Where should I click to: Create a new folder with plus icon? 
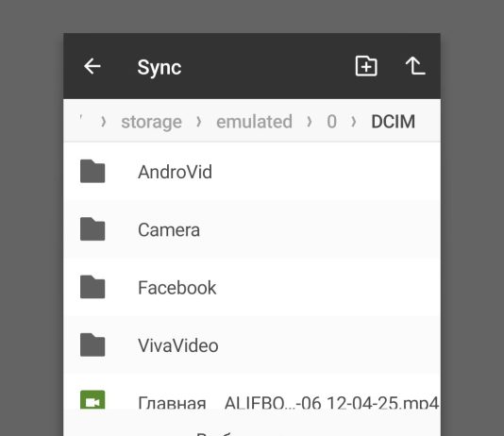[x=366, y=66]
